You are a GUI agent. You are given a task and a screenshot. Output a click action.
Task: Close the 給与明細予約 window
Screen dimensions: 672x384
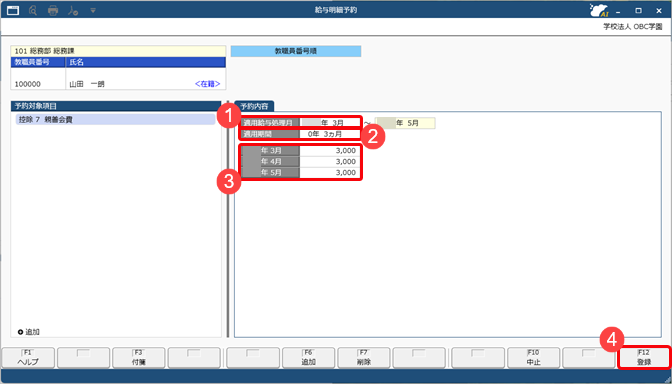(659, 11)
